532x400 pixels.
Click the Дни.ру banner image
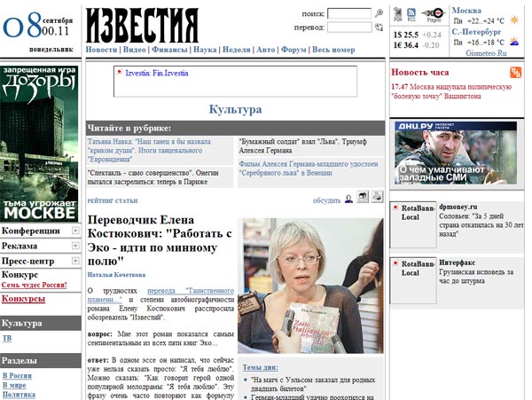click(x=456, y=153)
